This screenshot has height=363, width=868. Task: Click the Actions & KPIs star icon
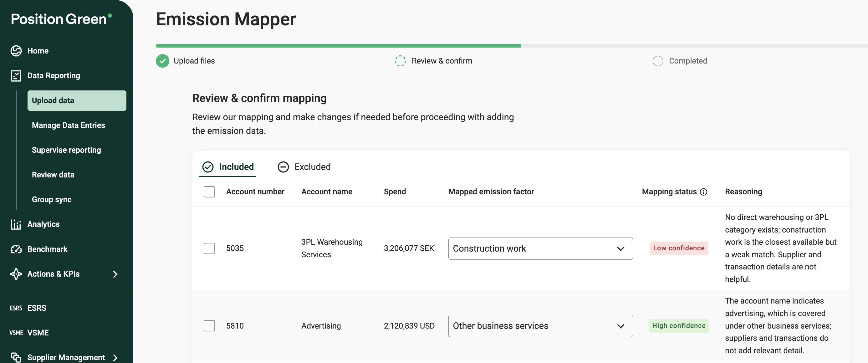point(16,274)
